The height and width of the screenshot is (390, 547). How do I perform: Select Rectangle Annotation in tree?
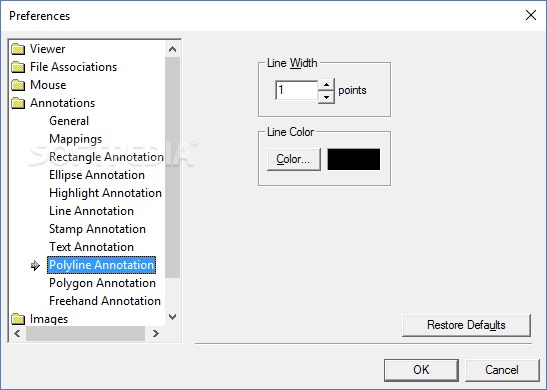pyautogui.click(x=106, y=157)
